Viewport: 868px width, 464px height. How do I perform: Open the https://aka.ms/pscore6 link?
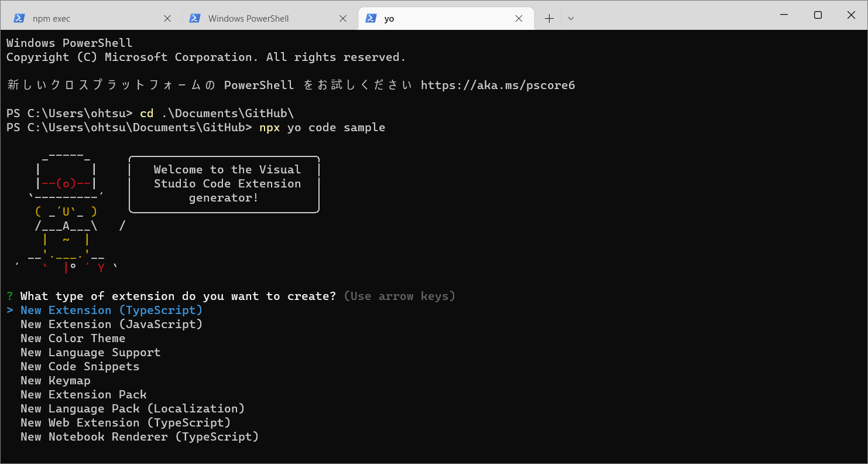click(497, 85)
